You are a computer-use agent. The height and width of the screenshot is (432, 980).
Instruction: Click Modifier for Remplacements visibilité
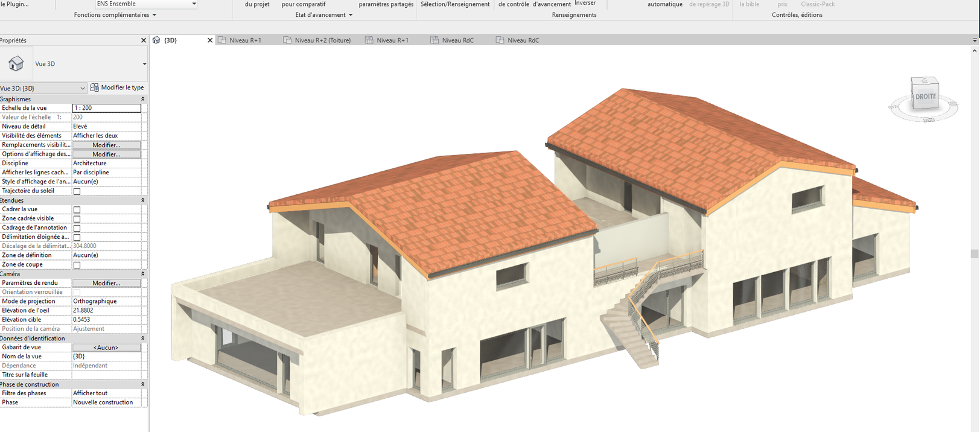tap(106, 145)
